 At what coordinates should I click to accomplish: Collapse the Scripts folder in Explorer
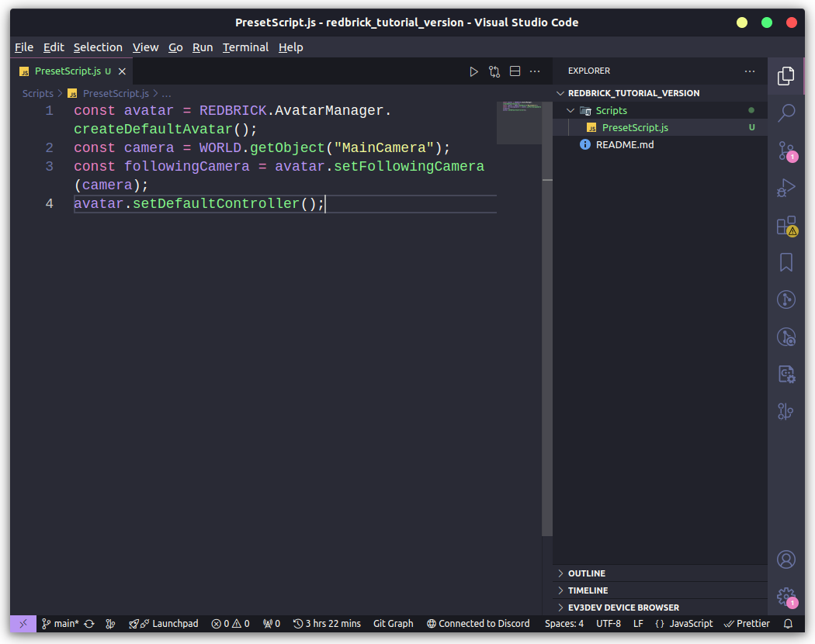(660, 110)
